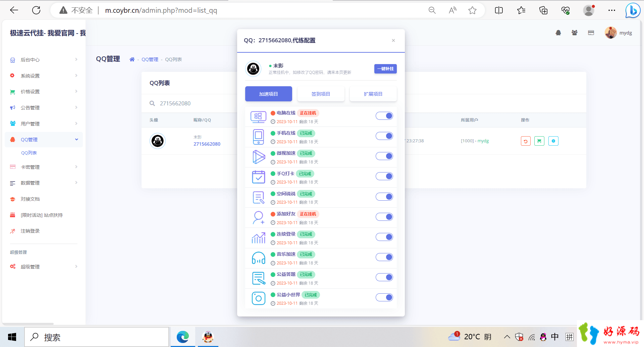Click the red refresh icon in 操作
Viewport: 644px width, 347px height.
526,141
